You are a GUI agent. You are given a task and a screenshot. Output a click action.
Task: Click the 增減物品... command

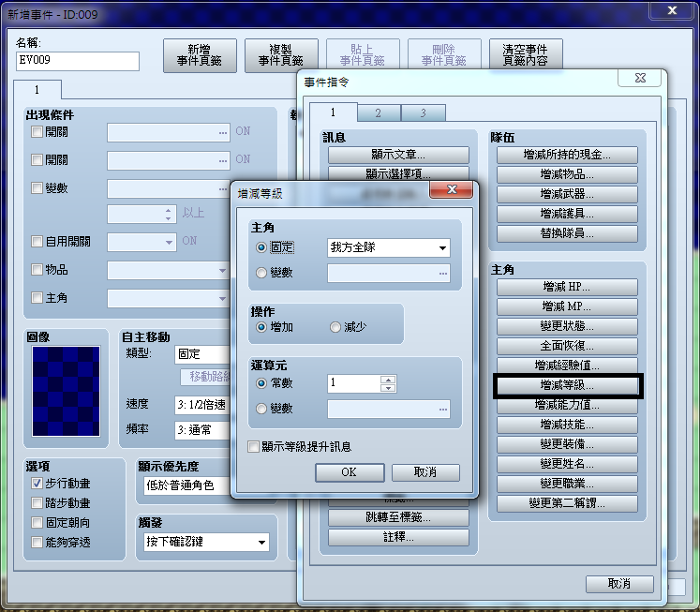tap(567, 174)
